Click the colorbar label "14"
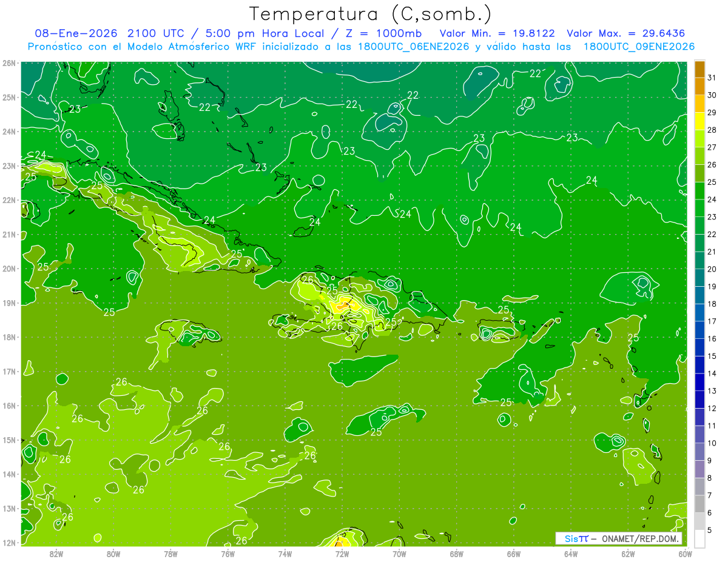This screenshot has width=728, height=562. [x=712, y=373]
